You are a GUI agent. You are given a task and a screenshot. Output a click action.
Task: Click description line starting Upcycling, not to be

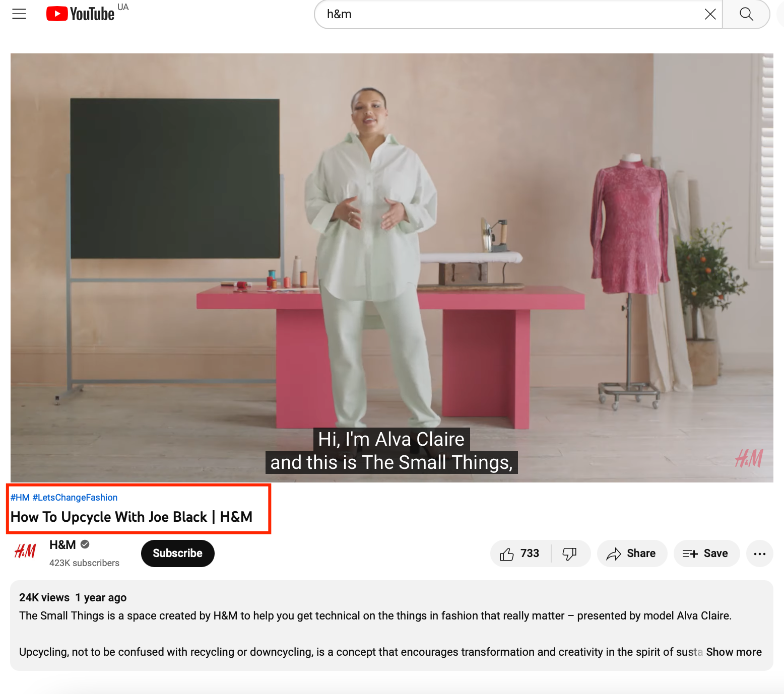pos(361,652)
